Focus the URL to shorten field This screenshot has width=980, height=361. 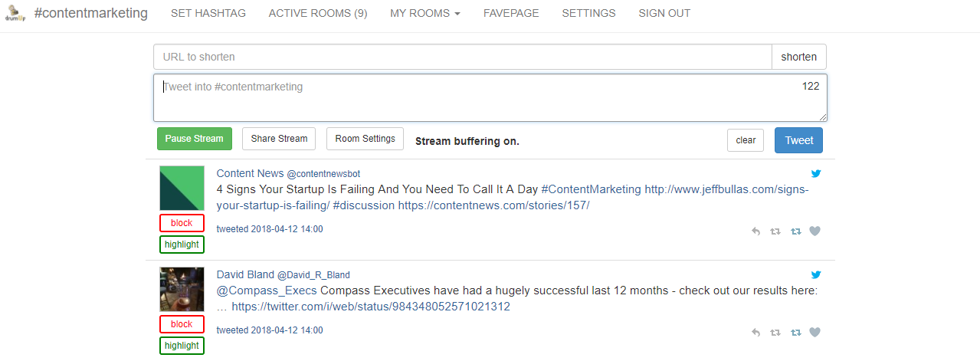pyautogui.click(x=463, y=57)
